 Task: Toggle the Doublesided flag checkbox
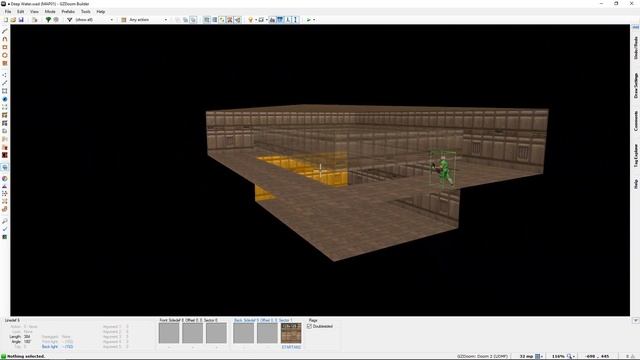pos(309,327)
